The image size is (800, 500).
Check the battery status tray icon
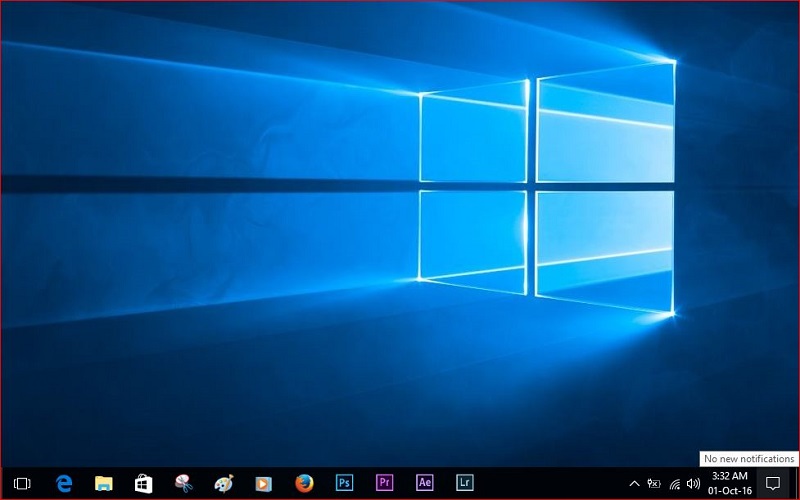click(654, 483)
